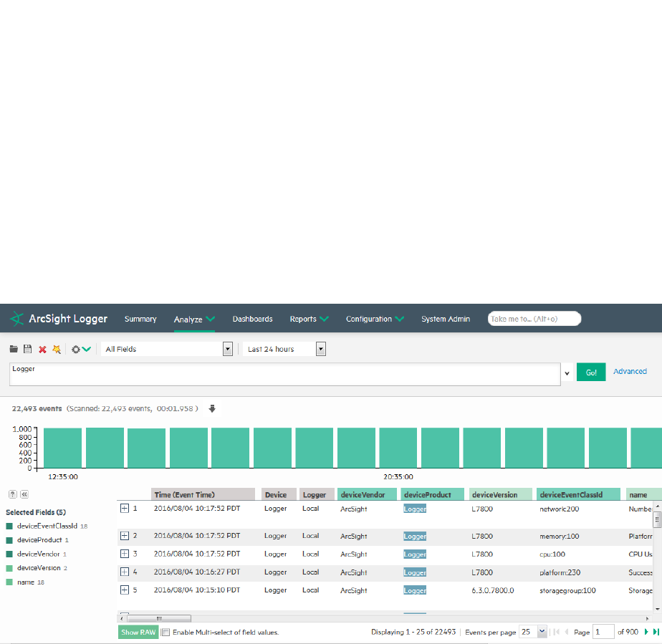This screenshot has width=662, height=644.
Task: Go to the next results page
Action: 646,632
